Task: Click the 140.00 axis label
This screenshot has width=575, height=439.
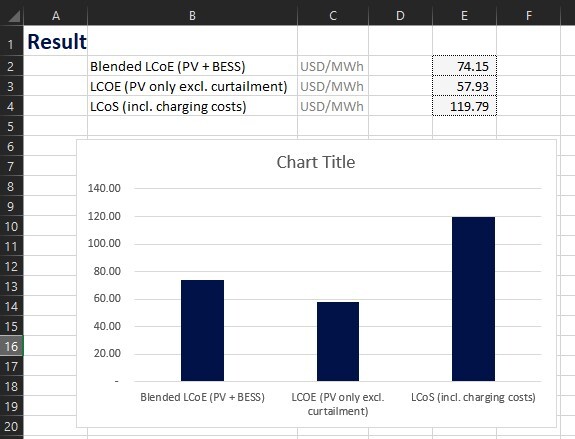Action: 104,188
